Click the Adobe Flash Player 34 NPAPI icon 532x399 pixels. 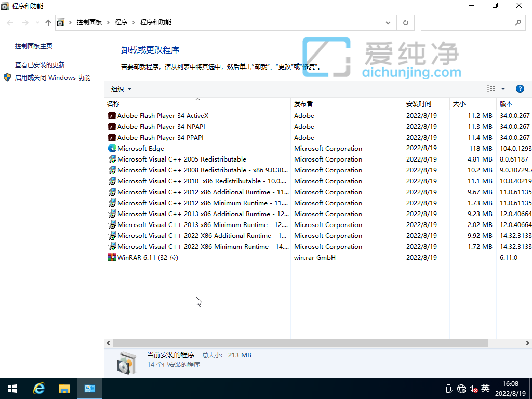pos(112,127)
